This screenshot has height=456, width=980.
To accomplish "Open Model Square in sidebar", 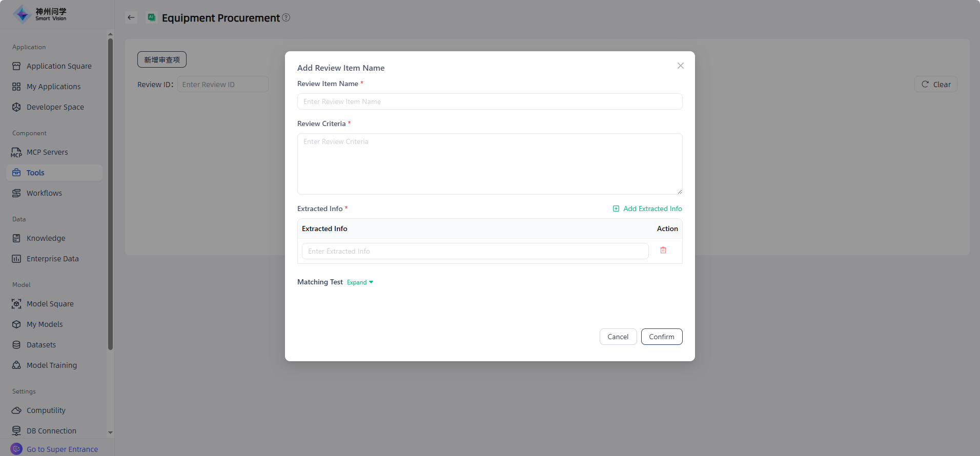I will [50, 304].
